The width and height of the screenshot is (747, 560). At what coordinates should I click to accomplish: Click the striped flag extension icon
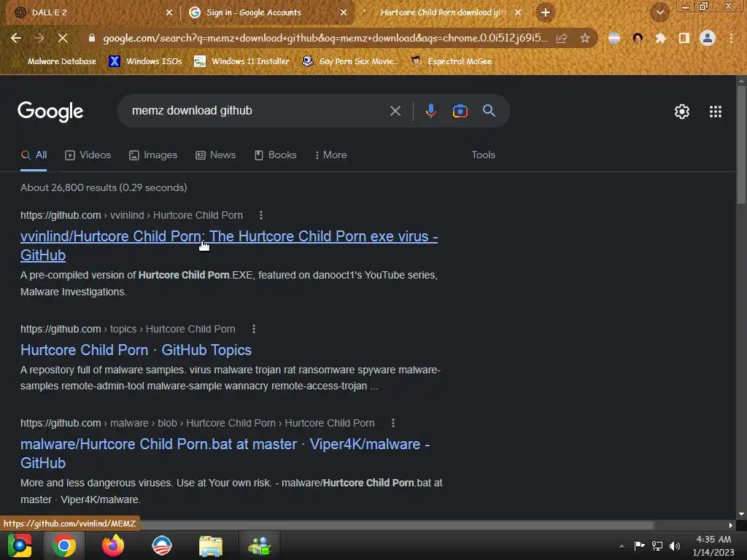[x=614, y=38]
